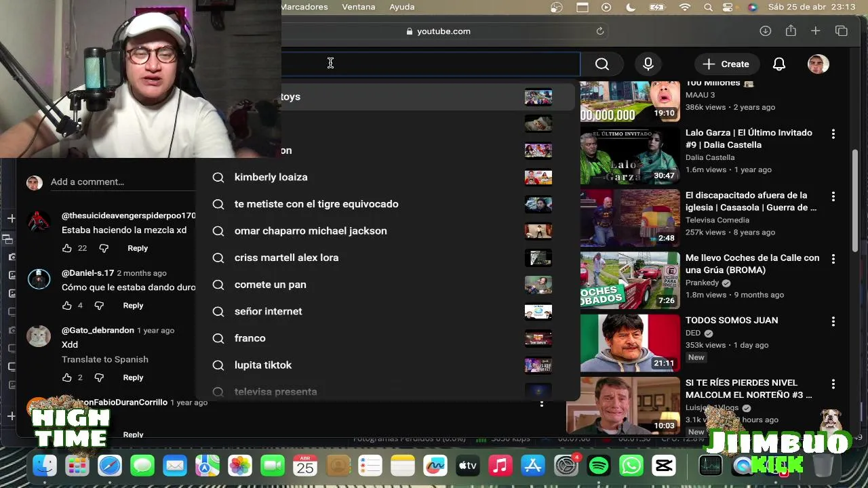
Task: Open YouTube notifications bell
Action: (x=779, y=64)
